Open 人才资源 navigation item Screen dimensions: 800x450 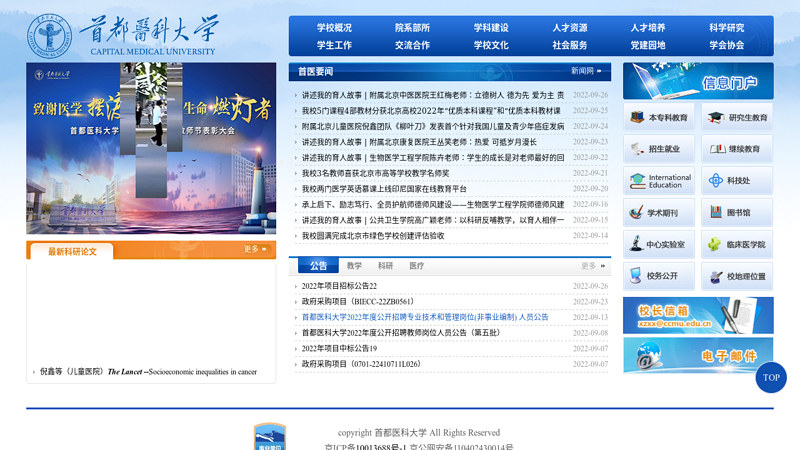coord(569,28)
